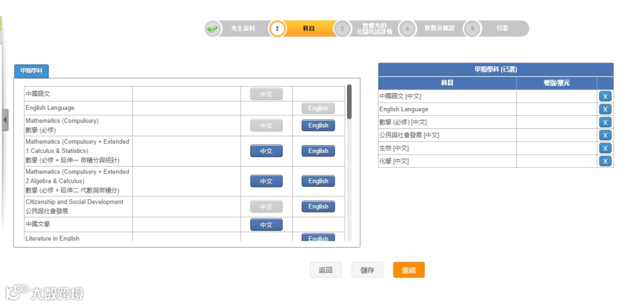
Task: Click the 科目 column header
Action: (447, 83)
